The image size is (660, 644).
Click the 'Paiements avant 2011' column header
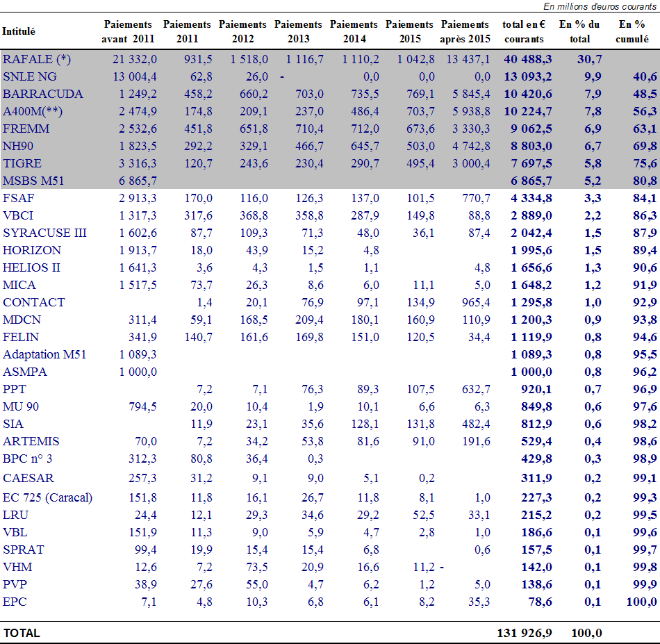pyautogui.click(x=128, y=31)
